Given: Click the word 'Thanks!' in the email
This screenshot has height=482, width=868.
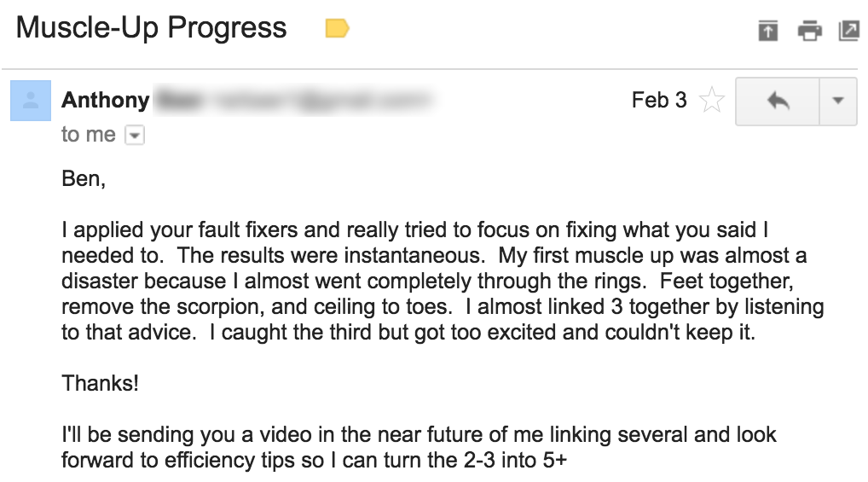Looking at the screenshot, I should [101, 383].
